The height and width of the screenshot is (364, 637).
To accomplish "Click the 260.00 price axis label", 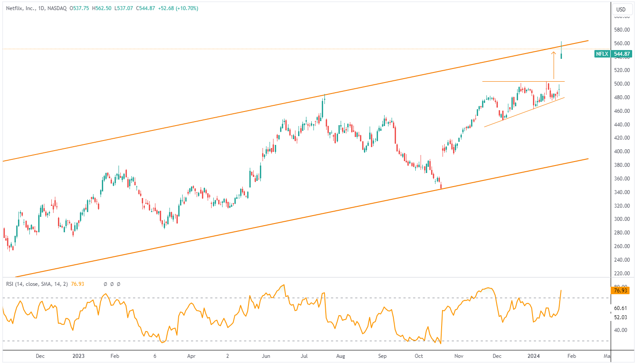I will click(623, 246).
